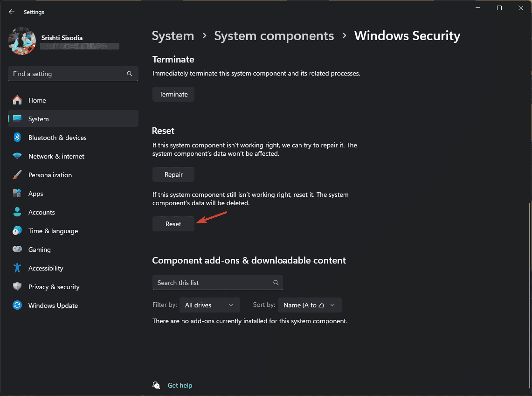Navigate to System via the breadcrumb
Viewport: 532px width, 396px height.
pos(173,35)
